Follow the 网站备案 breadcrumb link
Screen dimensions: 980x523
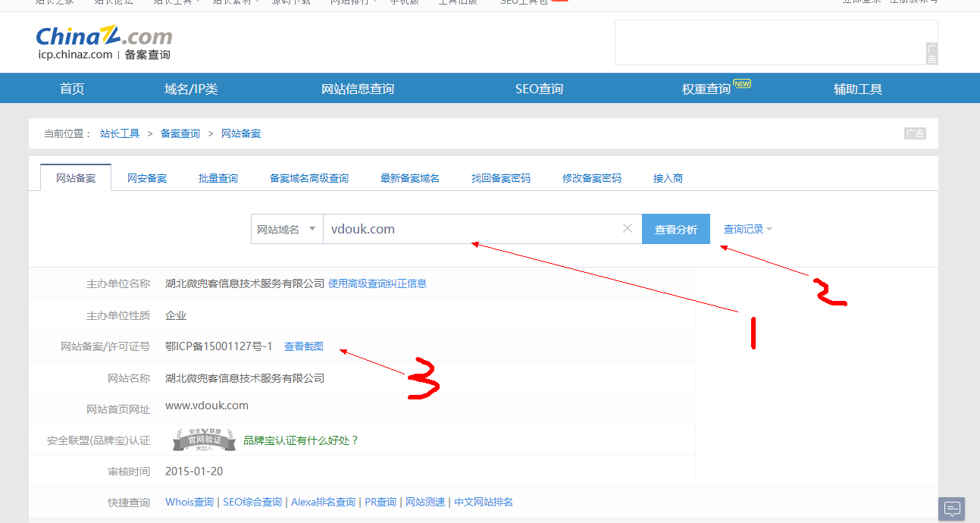(x=241, y=133)
